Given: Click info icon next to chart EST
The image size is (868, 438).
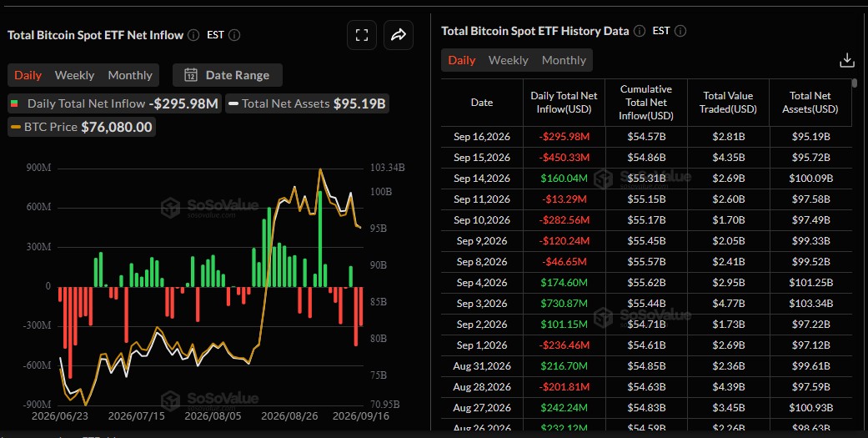Looking at the screenshot, I should pos(234,35).
